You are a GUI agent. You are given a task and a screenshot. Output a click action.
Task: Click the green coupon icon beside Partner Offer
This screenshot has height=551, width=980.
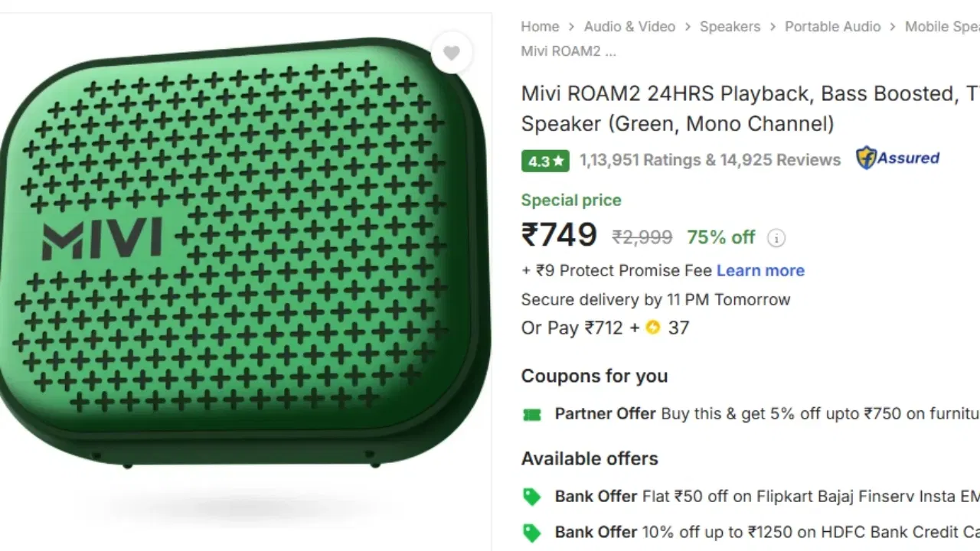pyautogui.click(x=531, y=413)
